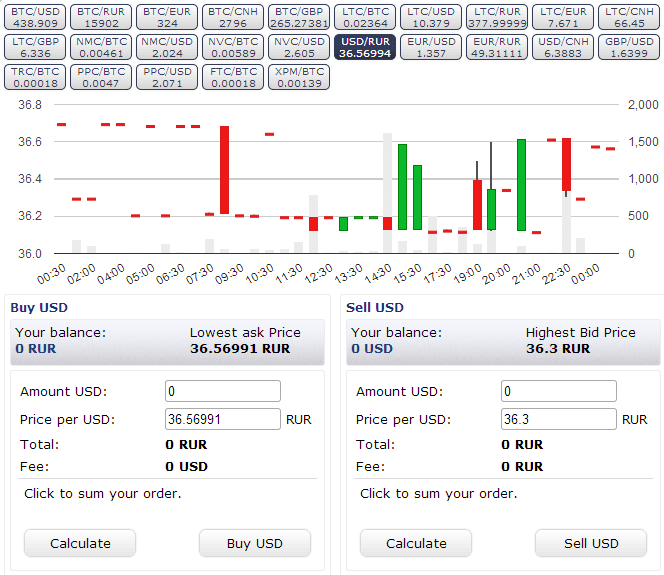Click Price per USD field in Sell panel

pyautogui.click(x=559, y=419)
